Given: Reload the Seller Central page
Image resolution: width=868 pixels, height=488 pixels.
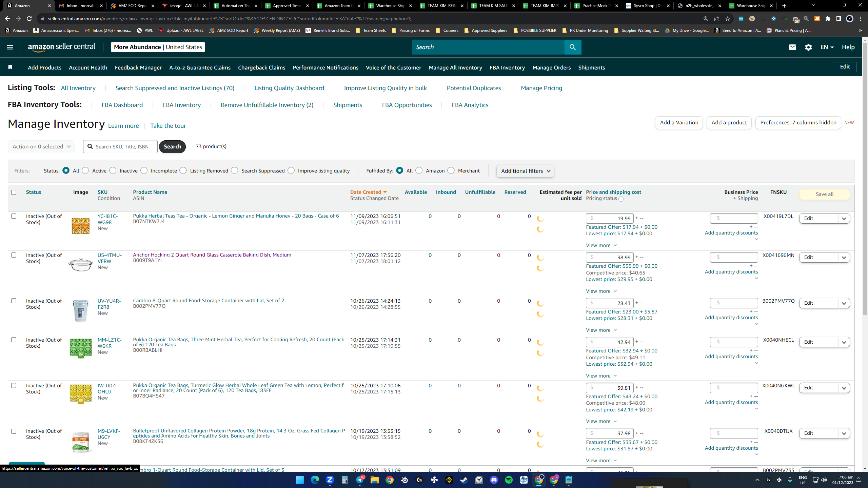Looking at the screenshot, I should 29,19.
